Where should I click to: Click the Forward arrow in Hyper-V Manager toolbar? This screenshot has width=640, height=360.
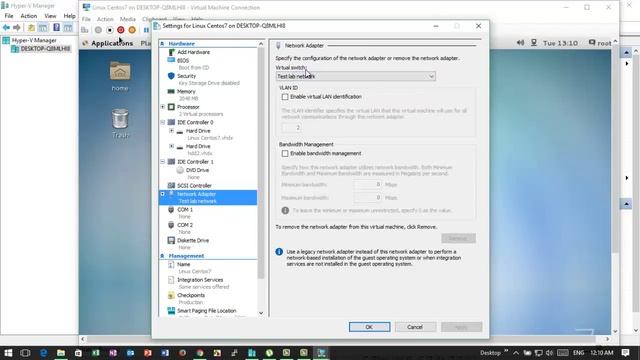(17, 27)
